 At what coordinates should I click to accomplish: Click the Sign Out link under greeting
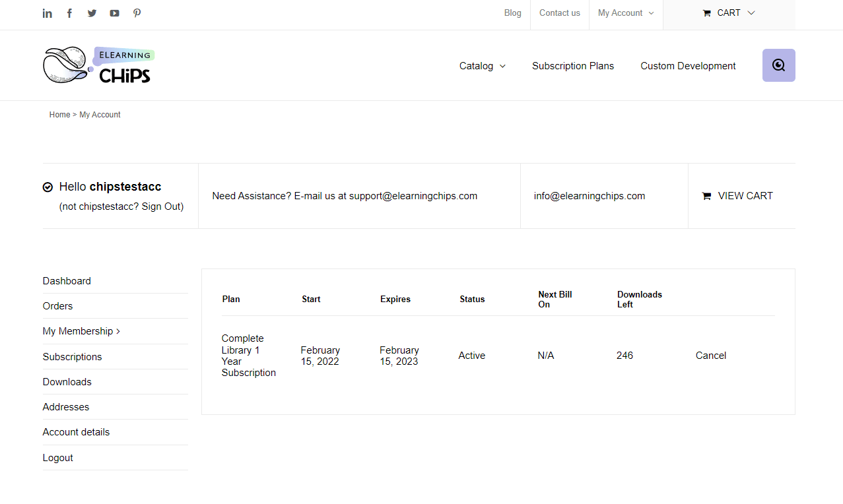pyautogui.click(x=160, y=206)
